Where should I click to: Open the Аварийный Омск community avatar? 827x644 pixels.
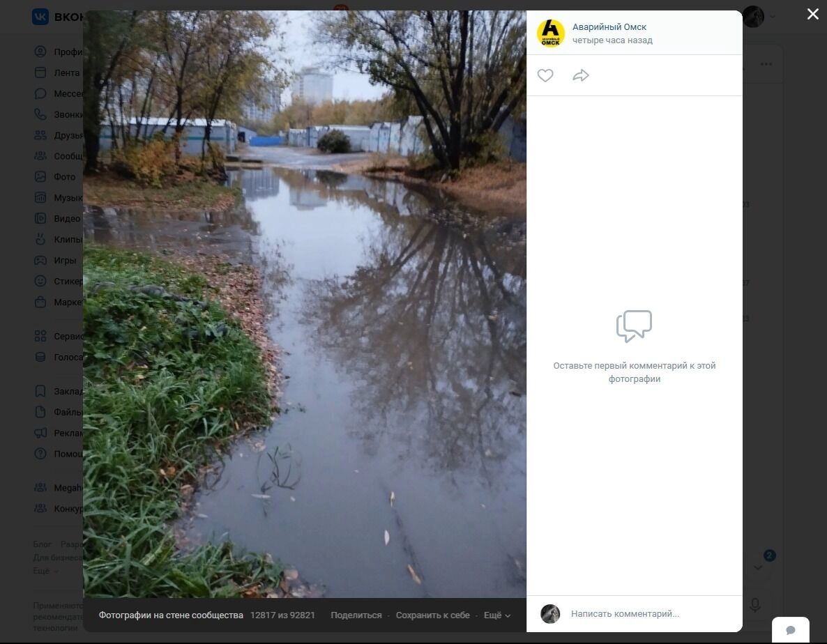(551, 33)
